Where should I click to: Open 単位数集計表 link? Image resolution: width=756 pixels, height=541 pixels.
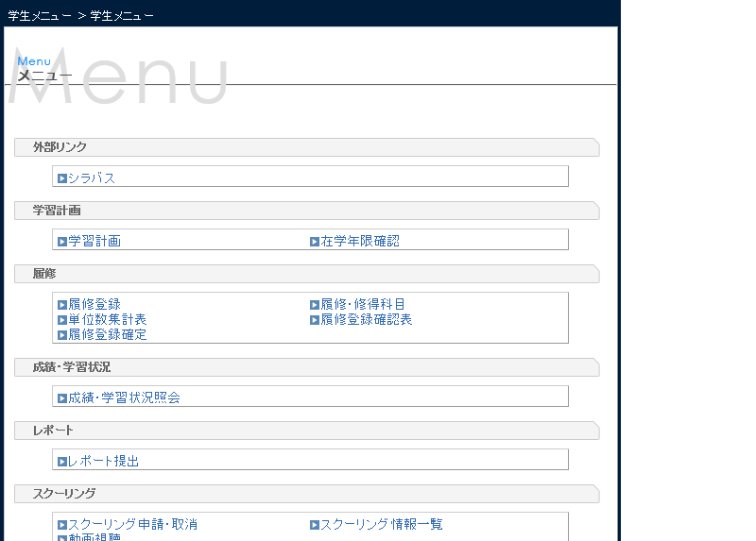[108, 319]
